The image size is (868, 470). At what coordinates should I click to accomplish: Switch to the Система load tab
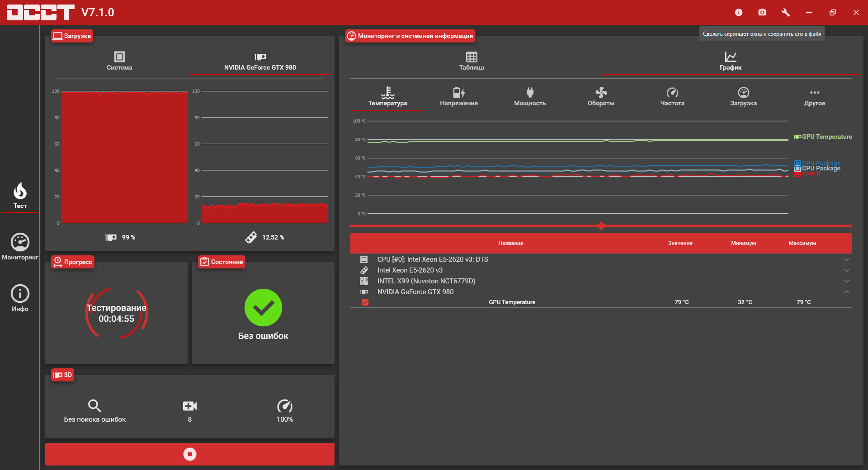pyautogui.click(x=119, y=61)
